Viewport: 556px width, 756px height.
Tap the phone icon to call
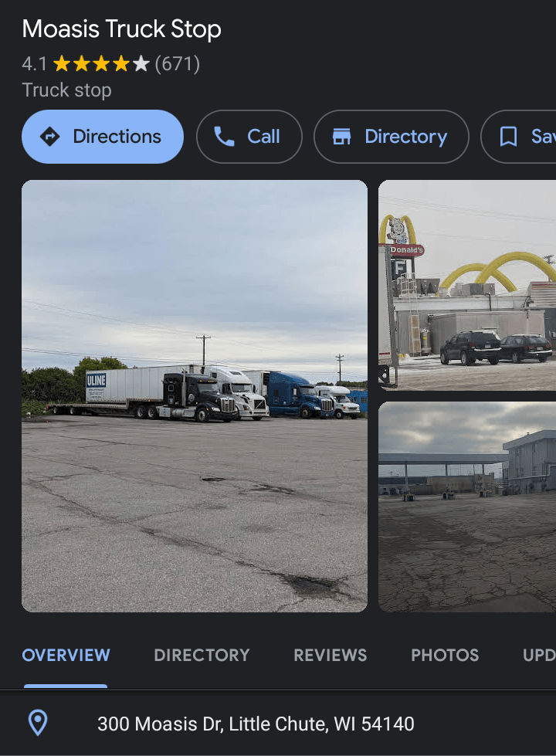pyautogui.click(x=224, y=137)
